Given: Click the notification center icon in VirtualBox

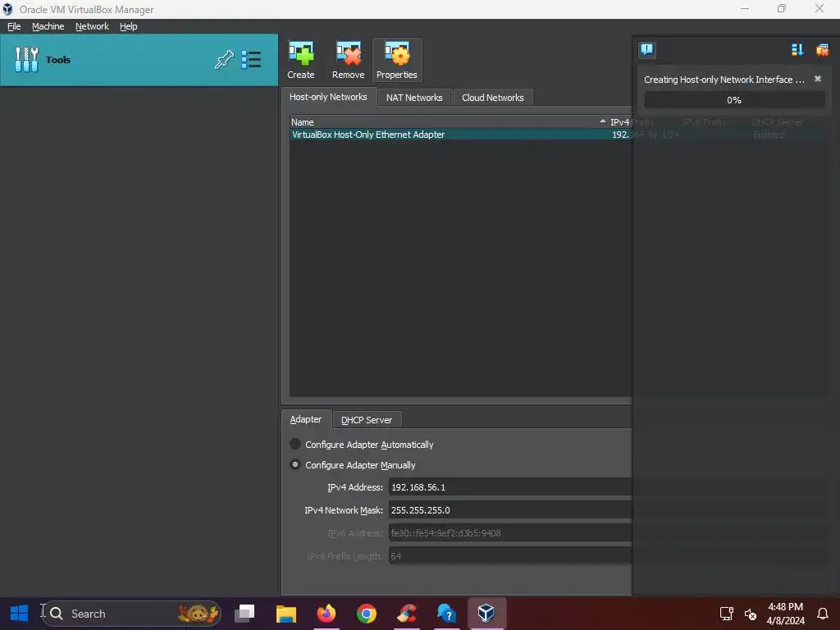Looking at the screenshot, I should coord(646,50).
